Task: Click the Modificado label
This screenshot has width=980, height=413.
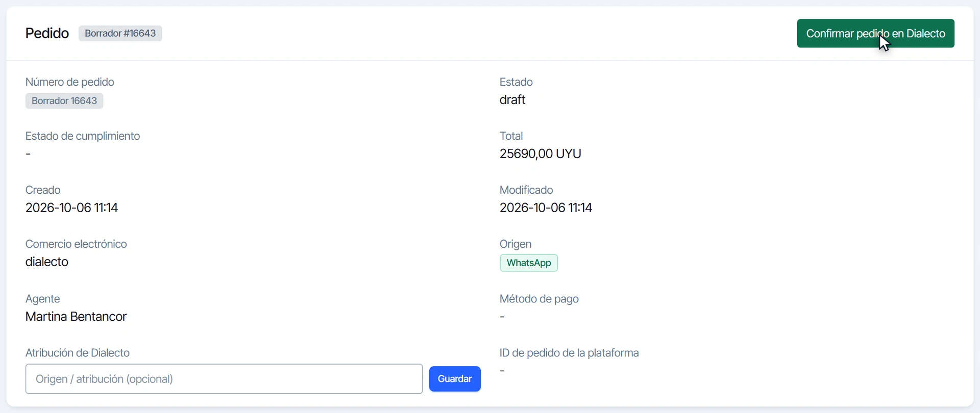Action: [x=526, y=190]
